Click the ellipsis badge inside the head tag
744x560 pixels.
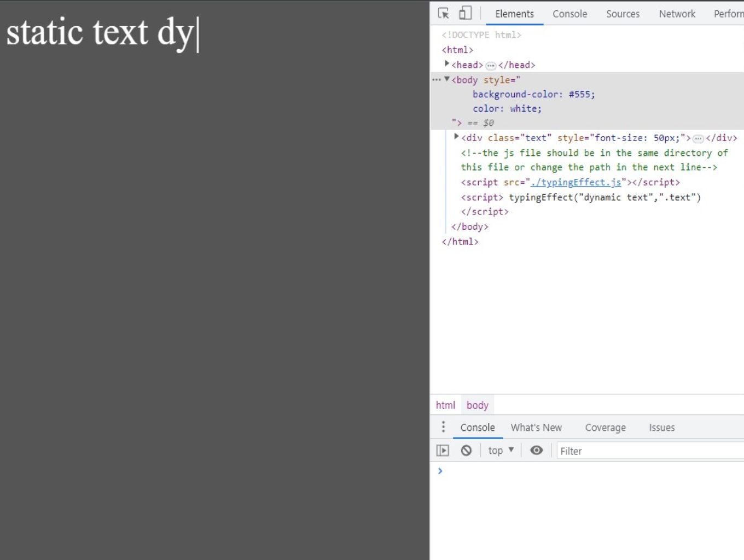(x=491, y=66)
